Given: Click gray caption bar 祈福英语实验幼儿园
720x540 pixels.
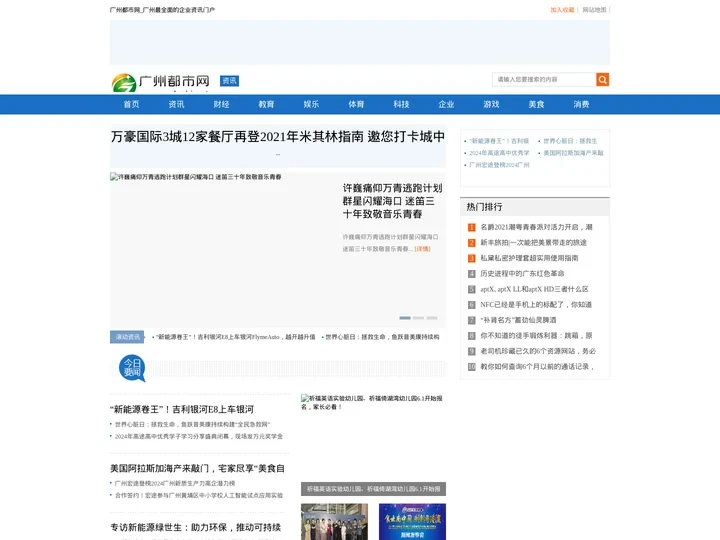Looking at the screenshot, I should click(373, 489).
